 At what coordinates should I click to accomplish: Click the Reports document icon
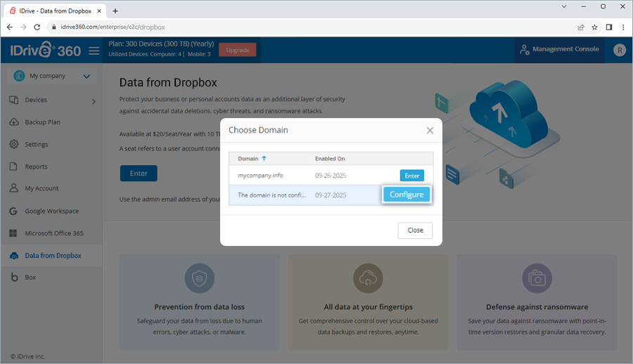pyautogui.click(x=13, y=167)
